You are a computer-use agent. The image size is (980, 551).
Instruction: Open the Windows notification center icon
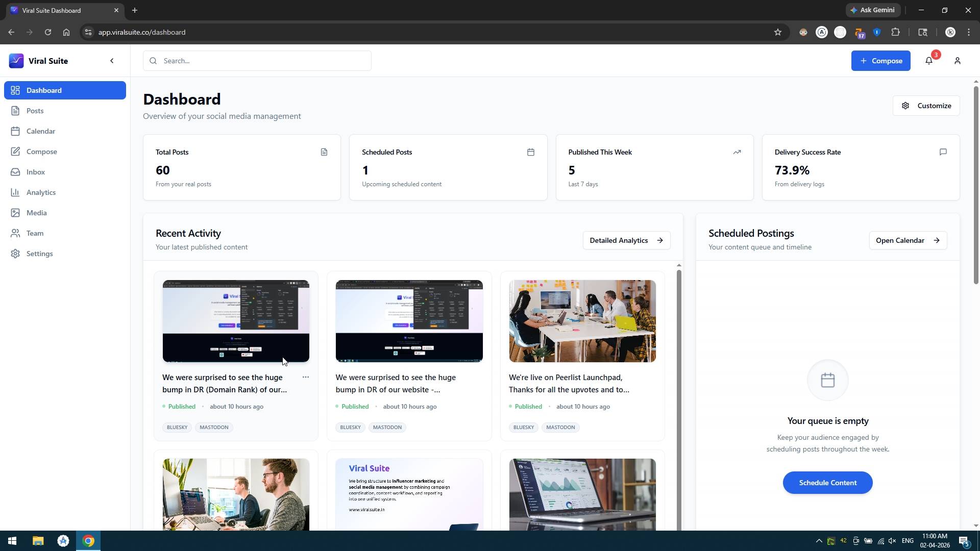click(965, 541)
